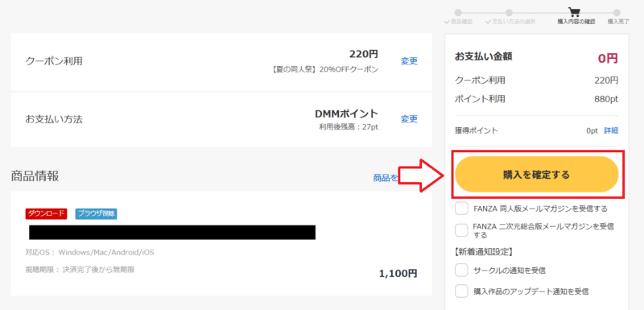Click the 880pt point usage value
This screenshot has width=644, height=310.
pos(606,99)
